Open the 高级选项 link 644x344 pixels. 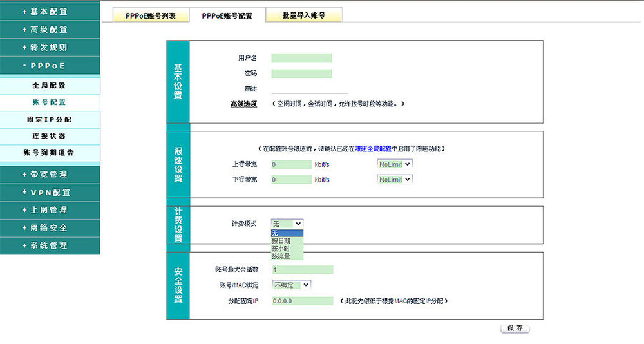point(243,104)
